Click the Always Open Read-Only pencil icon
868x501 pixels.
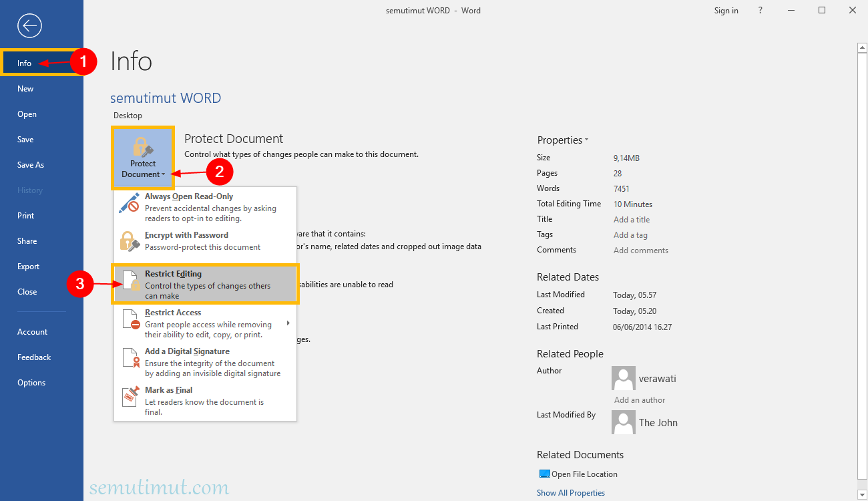[x=129, y=203]
